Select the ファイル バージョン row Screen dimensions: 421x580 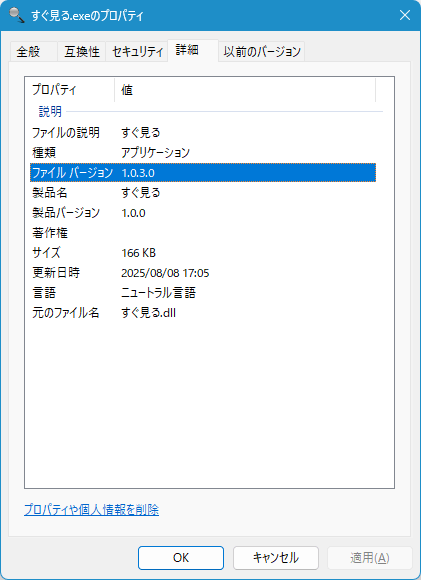(203, 172)
